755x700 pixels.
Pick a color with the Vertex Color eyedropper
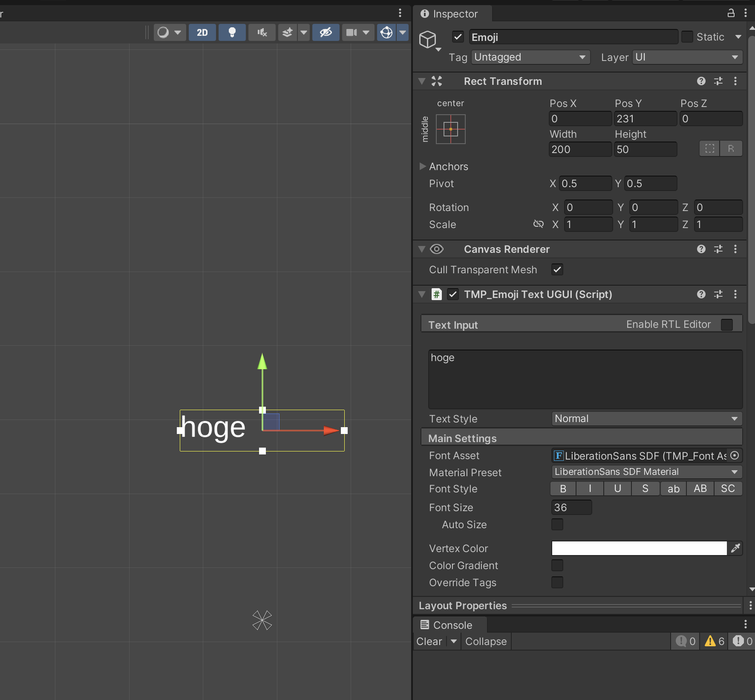[735, 548]
